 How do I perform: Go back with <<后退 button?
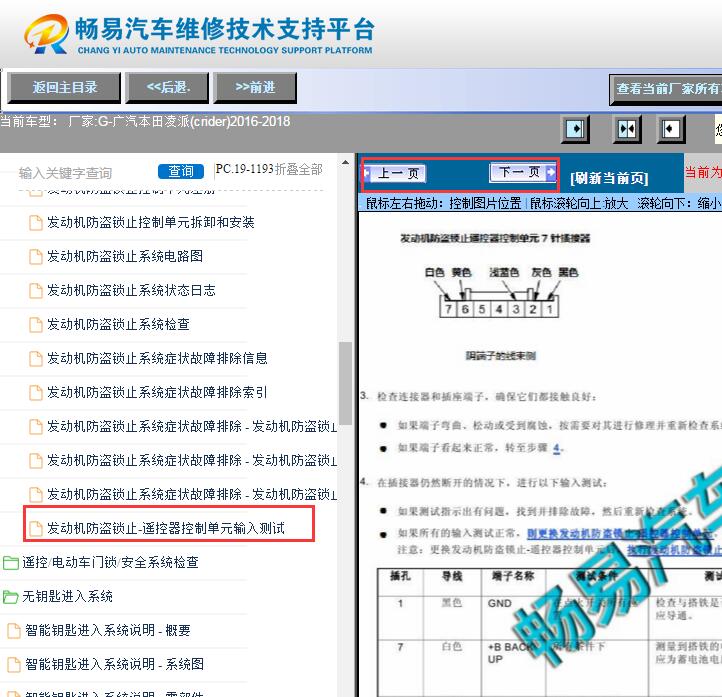[167, 87]
